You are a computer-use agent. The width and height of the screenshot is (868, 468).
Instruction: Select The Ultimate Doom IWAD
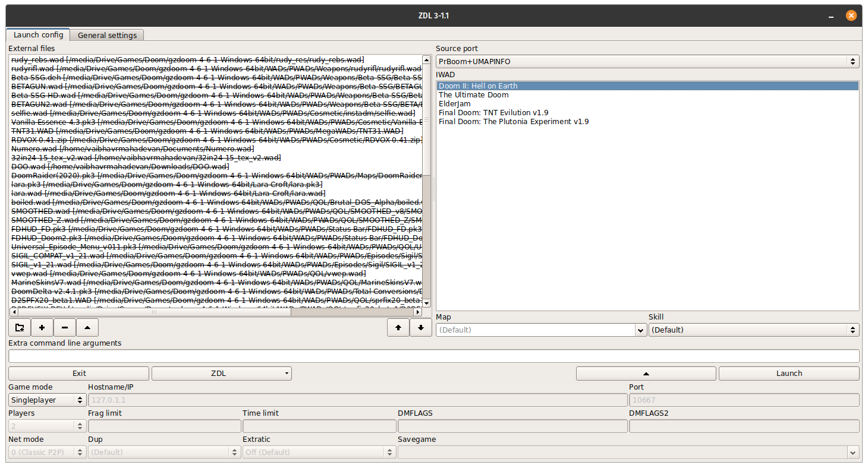pos(473,94)
